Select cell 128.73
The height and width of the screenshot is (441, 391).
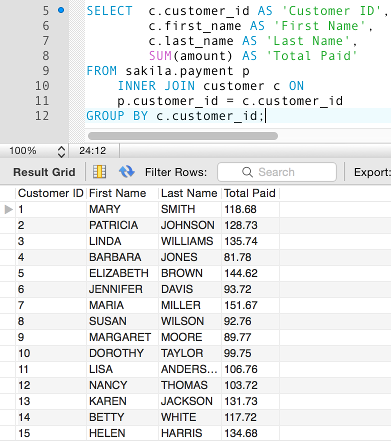[250, 225]
